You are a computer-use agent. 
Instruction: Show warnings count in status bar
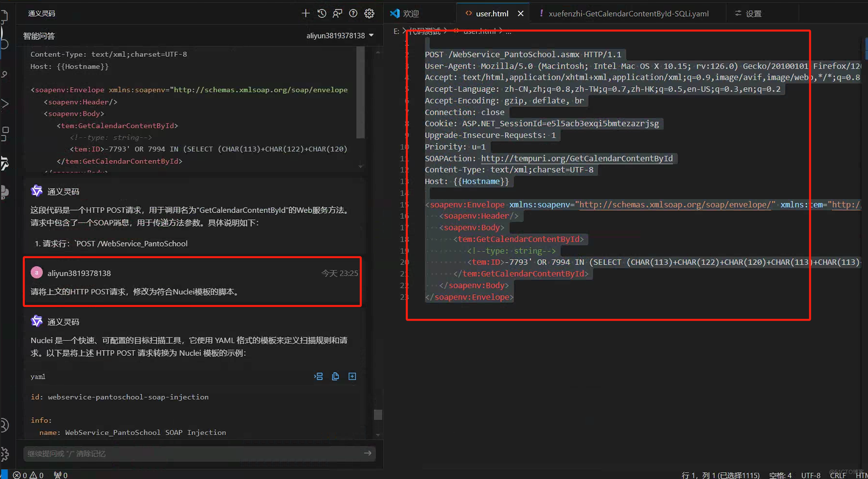click(37, 475)
